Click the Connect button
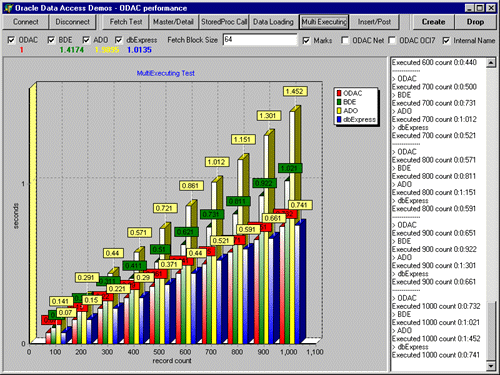 [x=25, y=22]
